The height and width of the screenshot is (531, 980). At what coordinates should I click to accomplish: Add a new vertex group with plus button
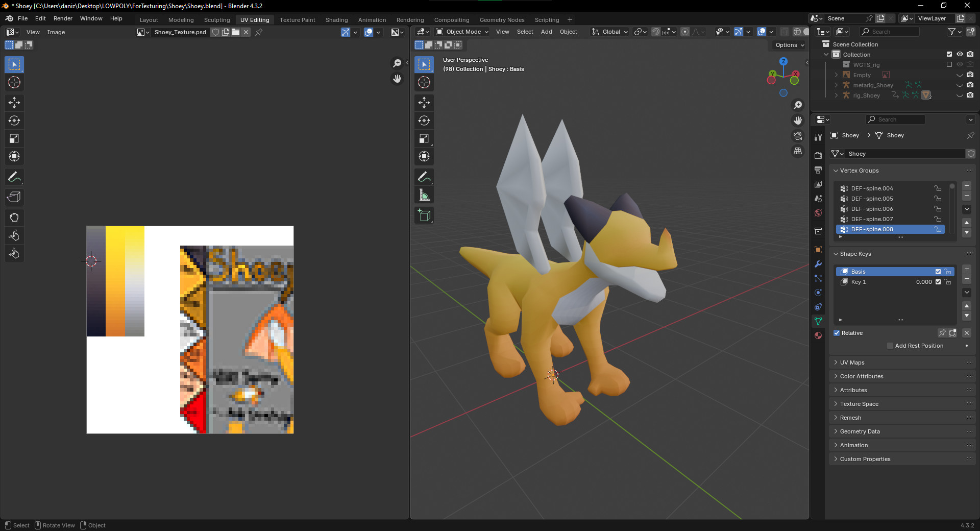967,186
